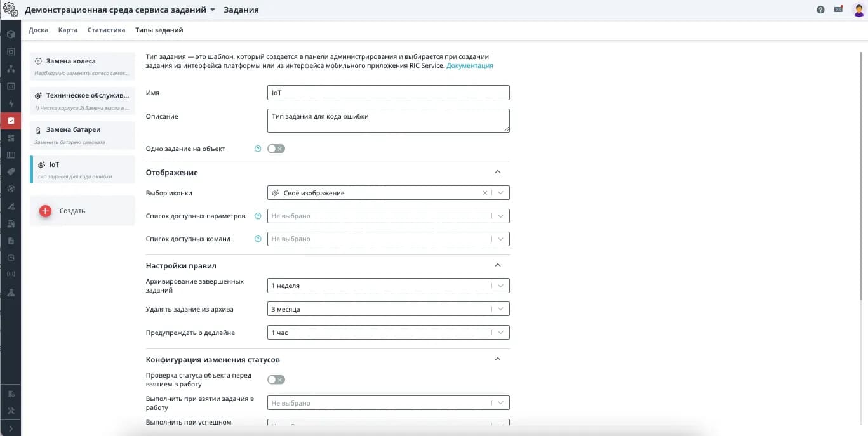This screenshot has width=868, height=436.
Task: Select the Замена батареи task type
Action: (x=83, y=134)
